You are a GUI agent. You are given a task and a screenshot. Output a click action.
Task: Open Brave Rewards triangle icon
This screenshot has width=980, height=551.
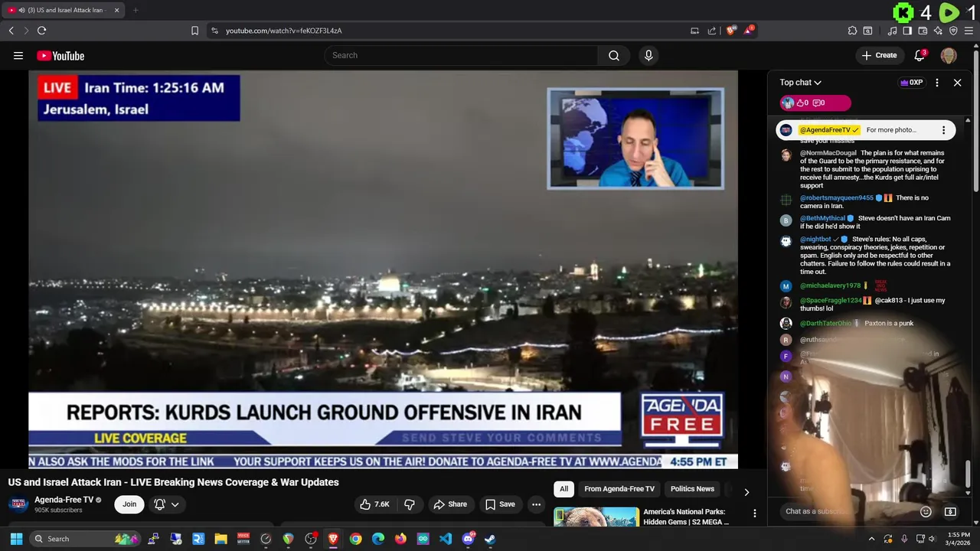(x=750, y=31)
